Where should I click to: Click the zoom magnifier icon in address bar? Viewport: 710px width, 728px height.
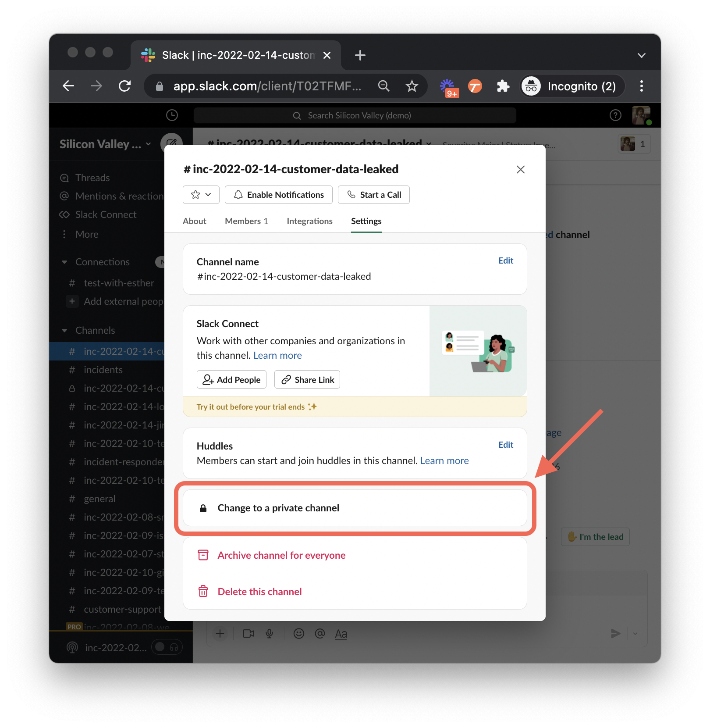[x=383, y=86]
